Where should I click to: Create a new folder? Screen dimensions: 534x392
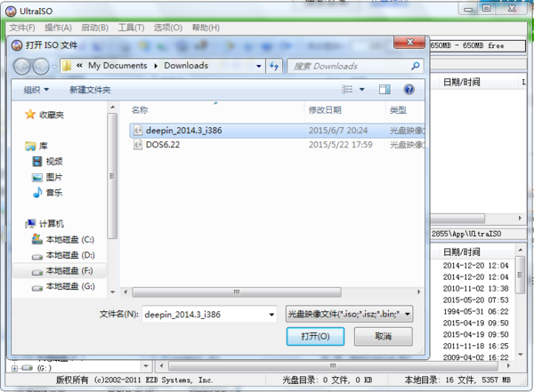(90, 90)
